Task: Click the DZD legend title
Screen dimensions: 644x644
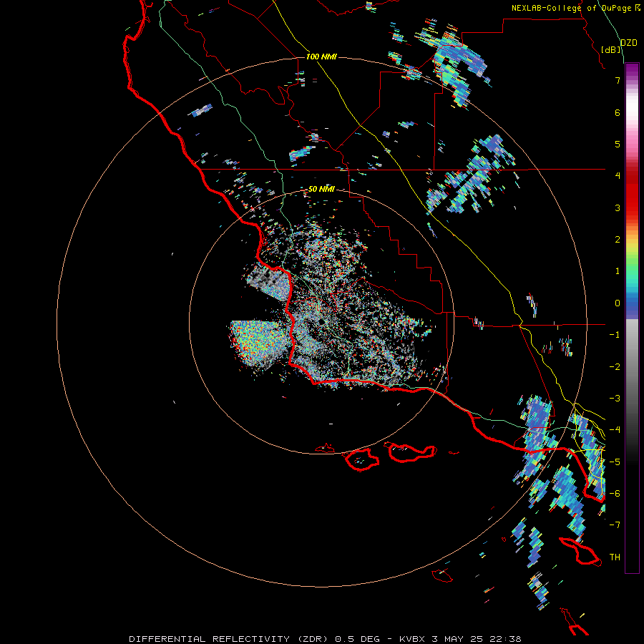Action: pyautogui.click(x=629, y=43)
